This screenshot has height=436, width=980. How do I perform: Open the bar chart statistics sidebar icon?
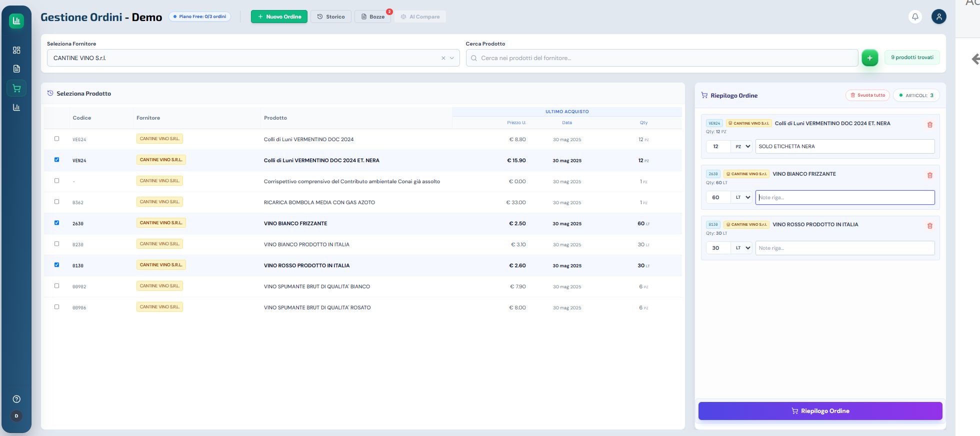(16, 107)
